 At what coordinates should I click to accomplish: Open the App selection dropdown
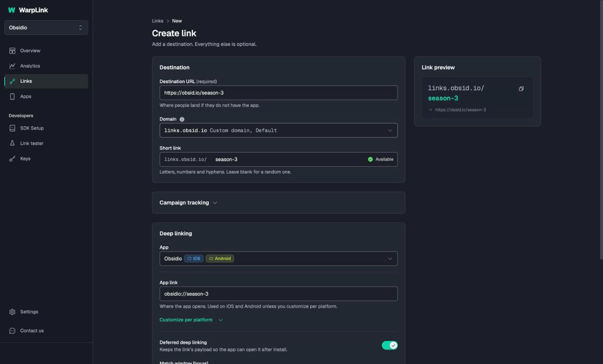[278, 259]
